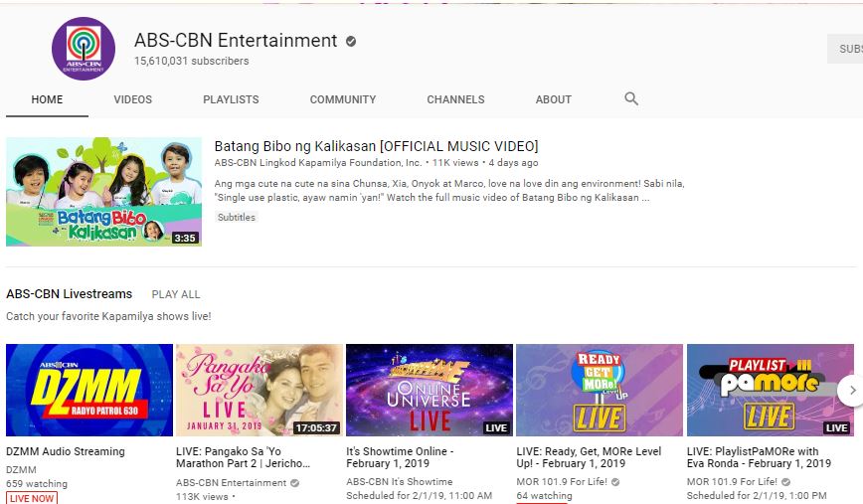Click MOR 101.9 under PlaylistPaMORe video
The height and width of the screenshot is (504, 863).
(733, 482)
